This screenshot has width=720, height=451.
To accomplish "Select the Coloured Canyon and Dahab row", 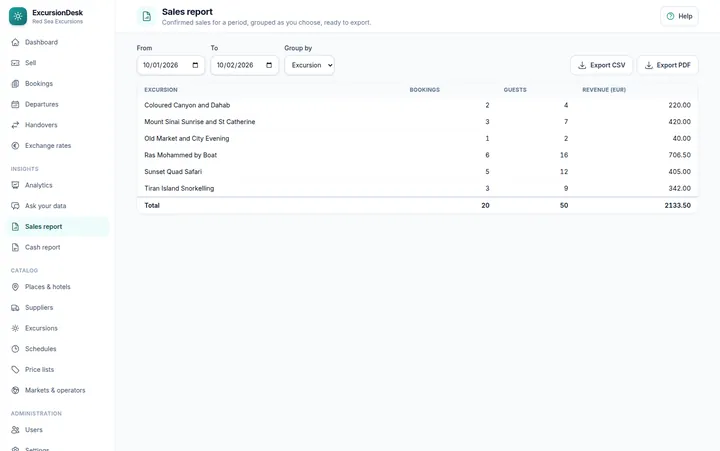I will pyautogui.click(x=417, y=105).
